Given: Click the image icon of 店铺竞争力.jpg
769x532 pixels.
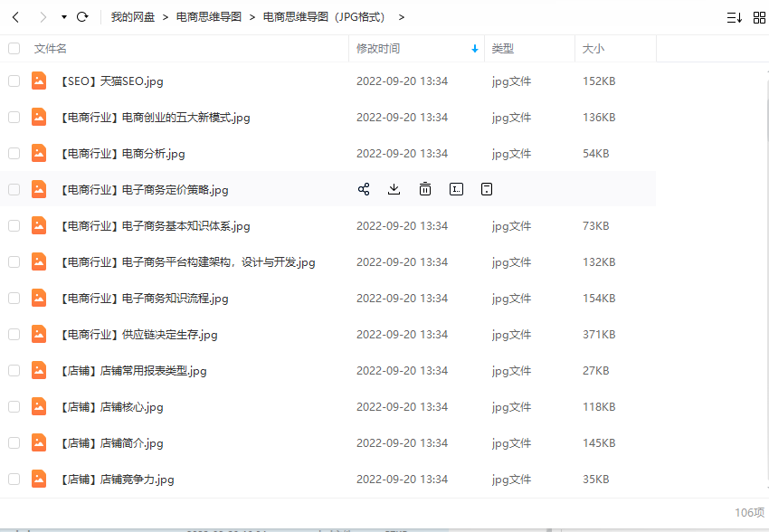Looking at the screenshot, I should pyautogui.click(x=39, y=479).
